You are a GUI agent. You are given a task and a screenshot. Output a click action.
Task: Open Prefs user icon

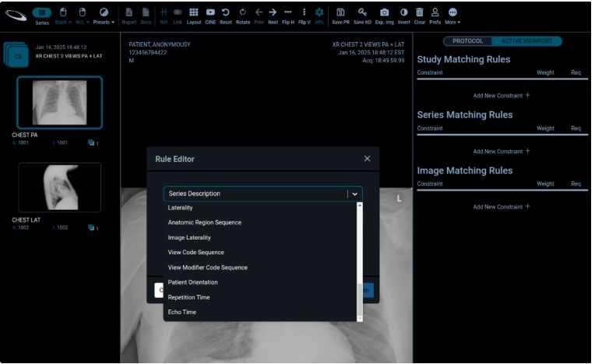tap(435, 16)
